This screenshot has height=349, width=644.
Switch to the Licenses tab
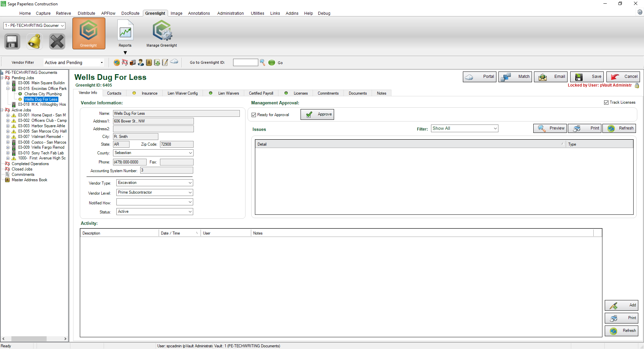[x=296, y=93]
